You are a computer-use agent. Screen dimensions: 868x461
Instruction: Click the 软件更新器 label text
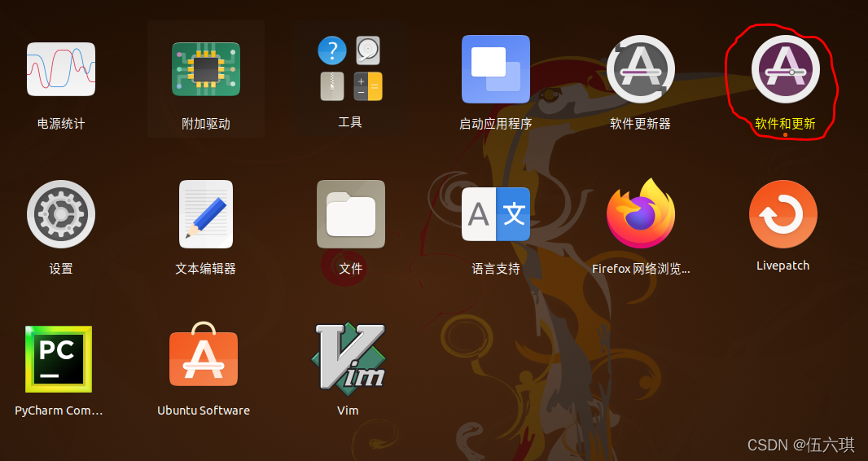641,124
